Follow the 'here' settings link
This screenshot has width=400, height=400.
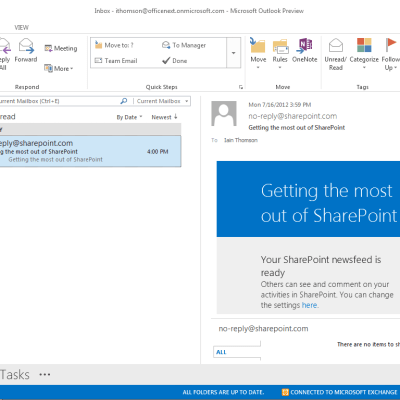(310, 305)
